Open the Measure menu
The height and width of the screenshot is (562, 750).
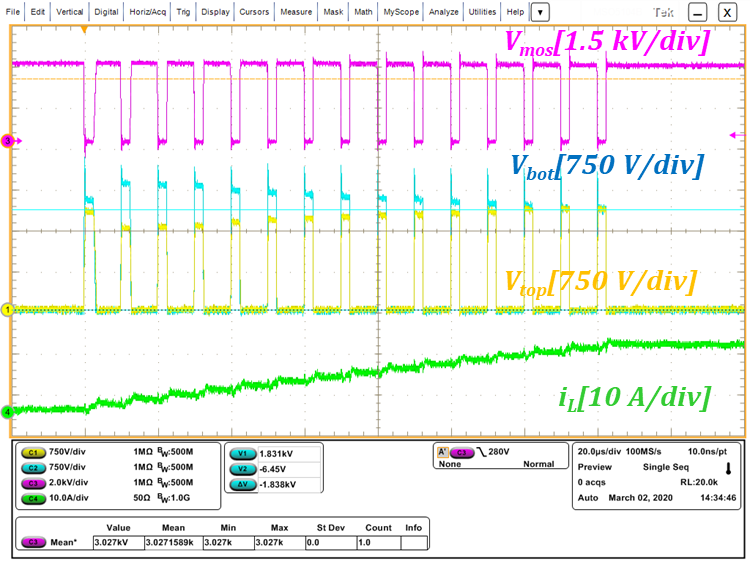pos(296,12)
